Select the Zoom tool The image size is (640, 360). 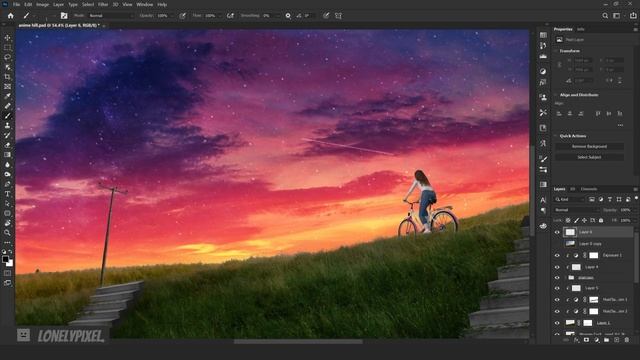pyautogui.click(x=7, y=233)
